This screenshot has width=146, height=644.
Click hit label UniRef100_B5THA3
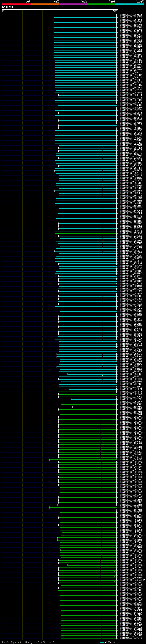[x=131, y=411]
